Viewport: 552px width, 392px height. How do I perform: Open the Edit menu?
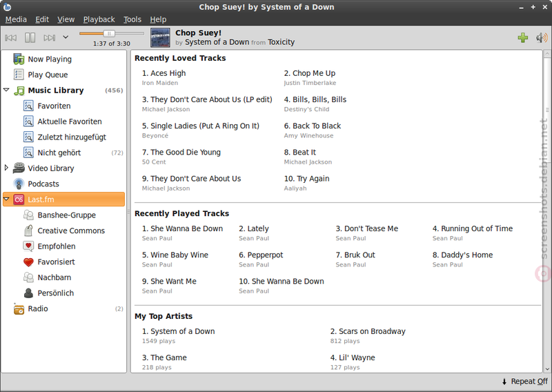(42, 19)
